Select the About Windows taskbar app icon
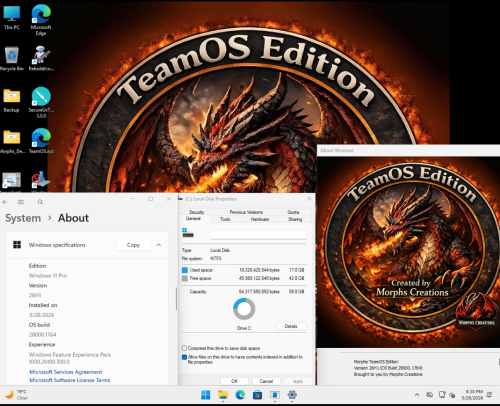 tap(275, 395)
